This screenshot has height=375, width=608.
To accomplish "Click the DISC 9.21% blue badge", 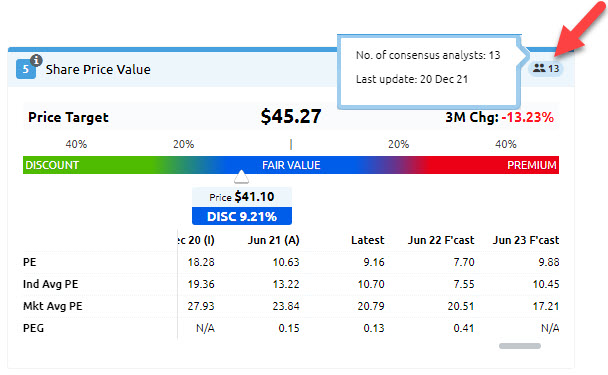I will coord(242,216).
